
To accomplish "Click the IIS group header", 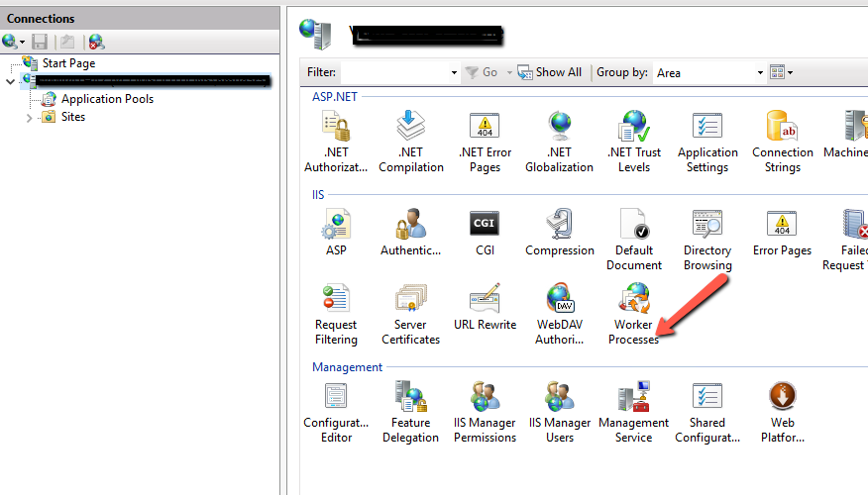I will point(318,195).
